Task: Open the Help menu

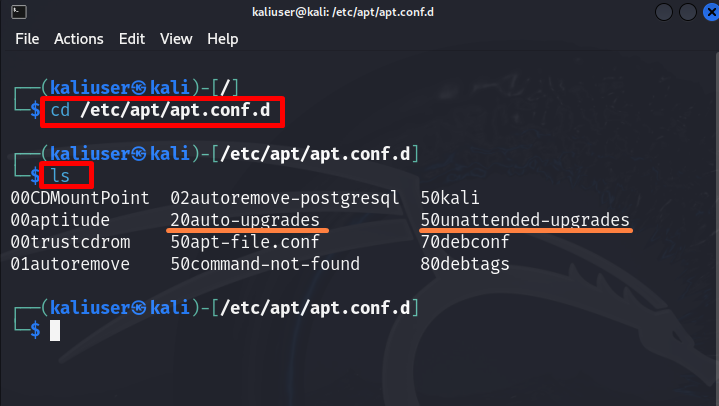Action: point(222,39)
